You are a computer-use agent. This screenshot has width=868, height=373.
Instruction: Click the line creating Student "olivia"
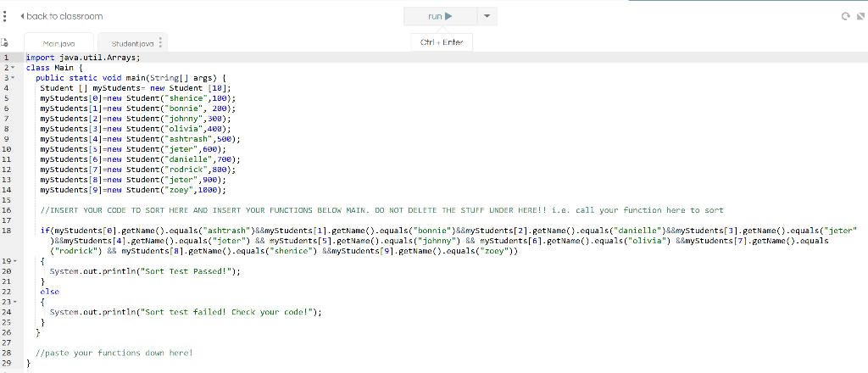[x=135, y=129]
